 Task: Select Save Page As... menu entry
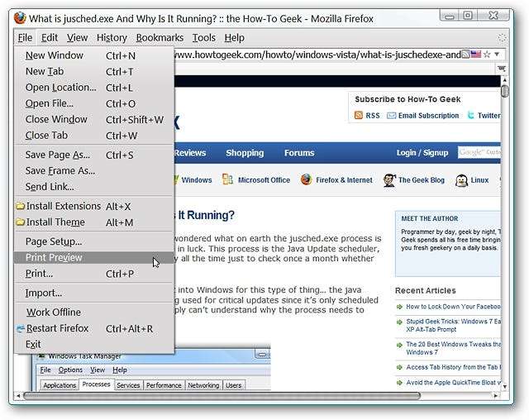94,155
